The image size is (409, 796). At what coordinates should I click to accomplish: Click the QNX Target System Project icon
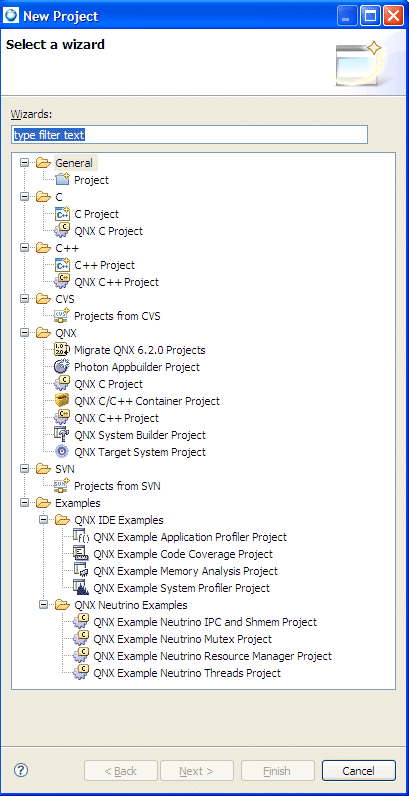(x=62, y=452)
